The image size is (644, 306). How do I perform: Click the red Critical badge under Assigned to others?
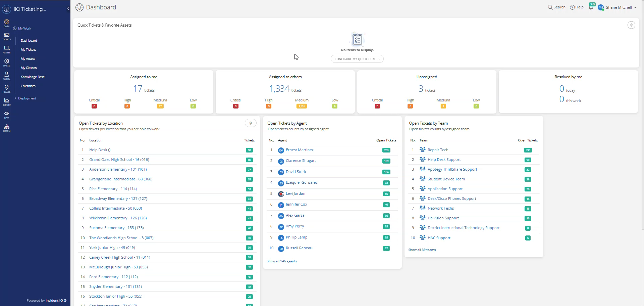236,106
